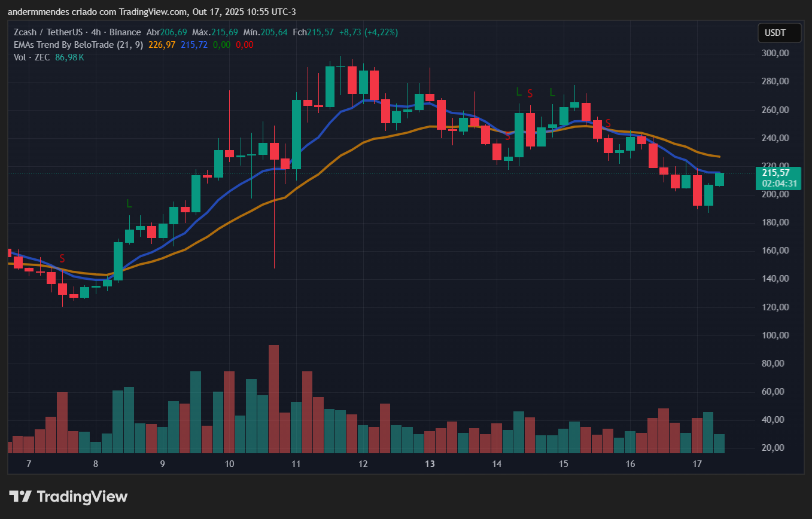Screen dimensions: 812x519
Task: Click the tallest red volume bar
Action: (274, 398)
